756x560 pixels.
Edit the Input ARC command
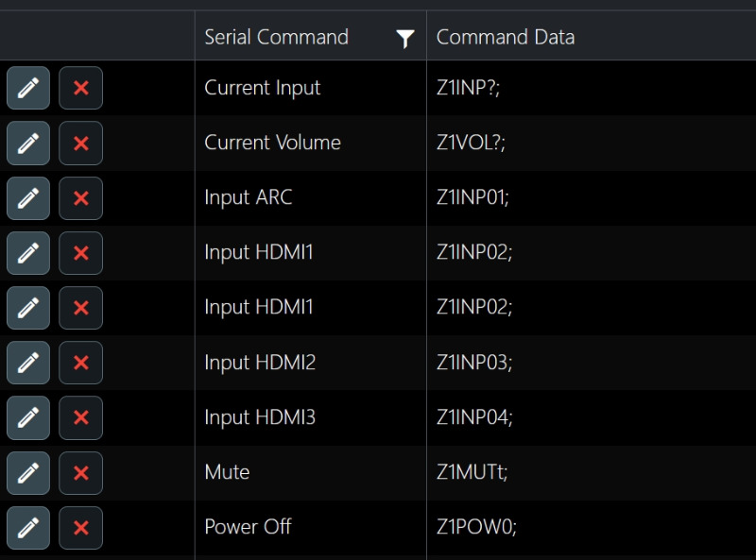coord(28,198)
